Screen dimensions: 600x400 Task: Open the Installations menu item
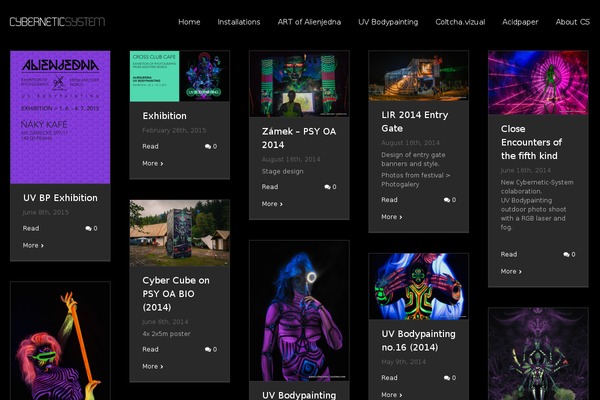[x=239, y=22]
